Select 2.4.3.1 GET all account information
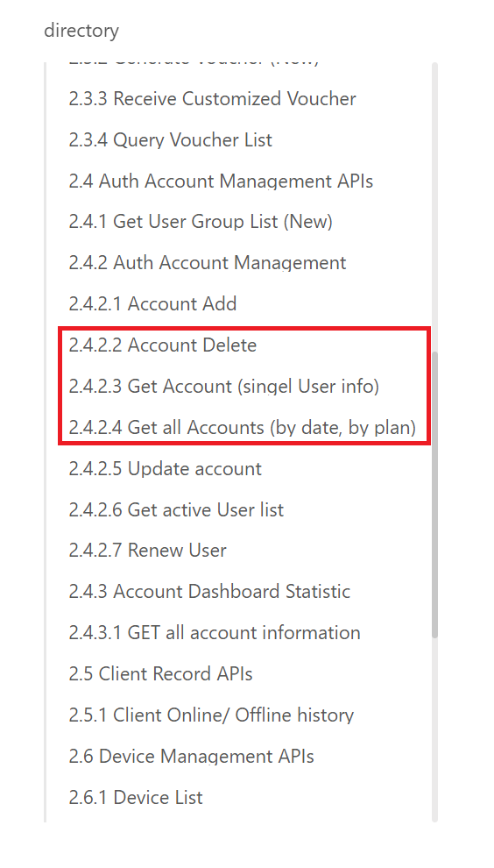494x868 pixels. [x=215, y=633]
